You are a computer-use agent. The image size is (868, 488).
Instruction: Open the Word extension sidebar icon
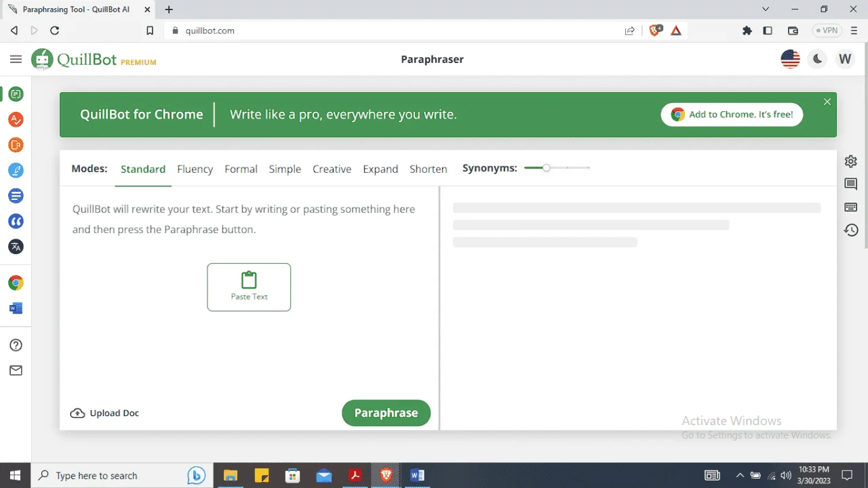(x=16, y=308)
